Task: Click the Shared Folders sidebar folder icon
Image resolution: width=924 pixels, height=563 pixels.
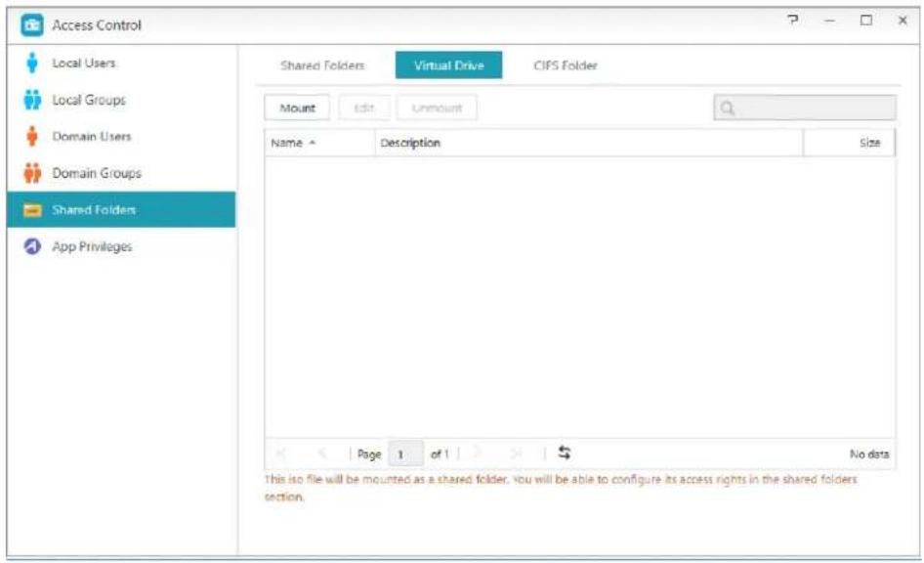Action: (x=32, y=210)
